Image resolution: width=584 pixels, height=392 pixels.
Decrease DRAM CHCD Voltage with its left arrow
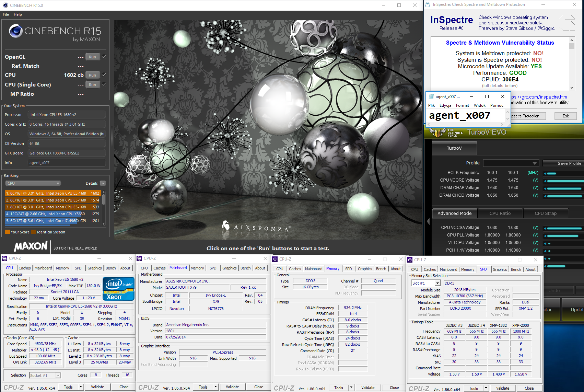(x=545, y=196)
